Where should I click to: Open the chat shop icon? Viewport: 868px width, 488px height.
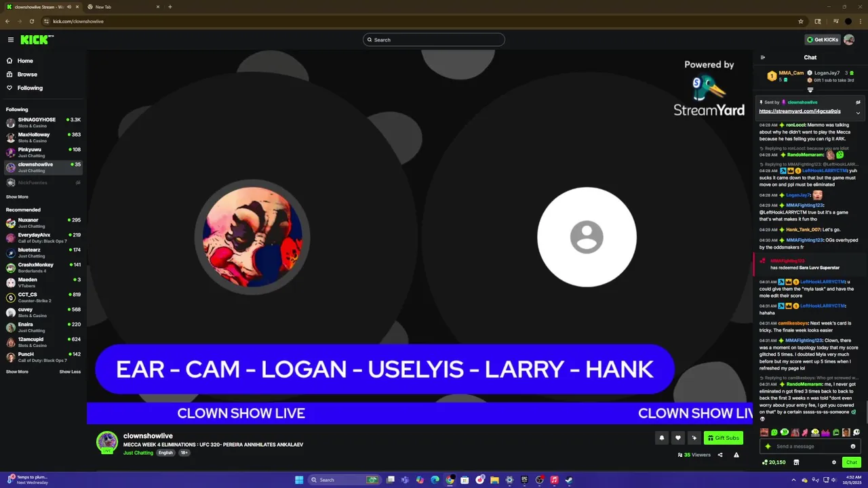point(796,462)
